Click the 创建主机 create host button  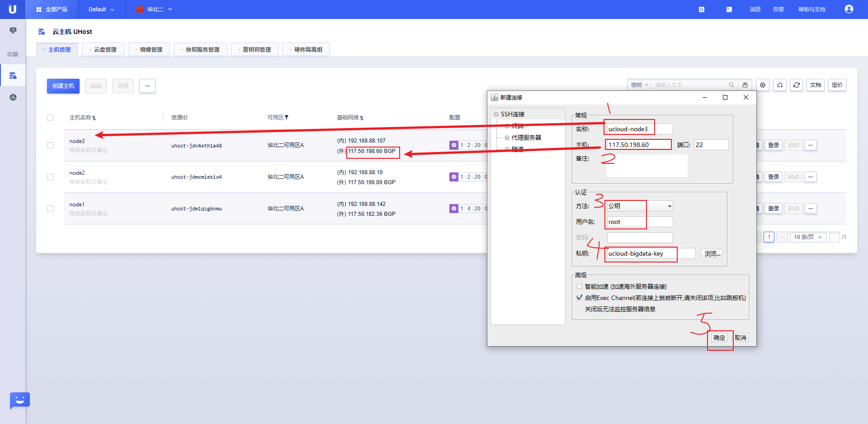click(x=63, y=86)
